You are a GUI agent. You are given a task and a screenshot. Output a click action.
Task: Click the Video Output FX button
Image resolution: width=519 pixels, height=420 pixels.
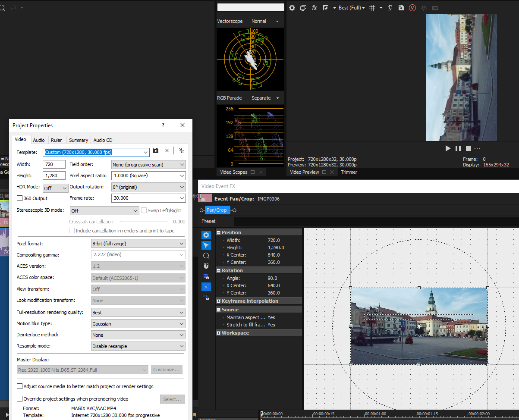point(315,8)
